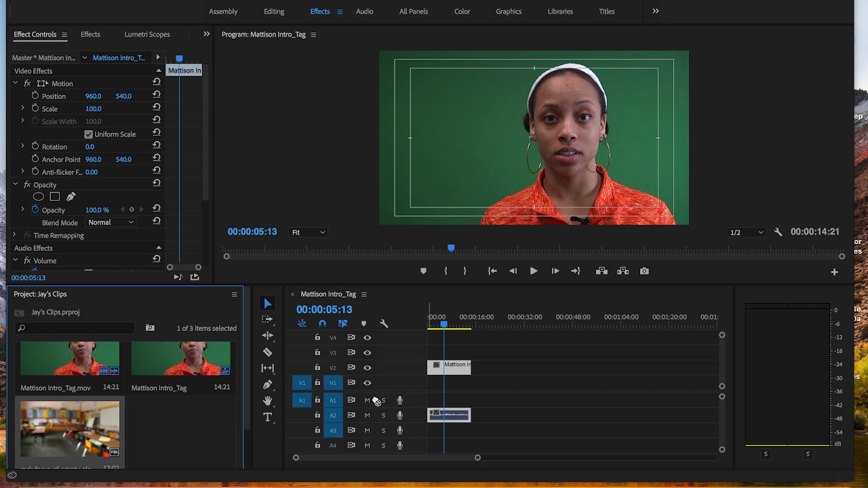This screenshot has height=488, width=868.
Task: Play the program monitor
Action: 534,271
